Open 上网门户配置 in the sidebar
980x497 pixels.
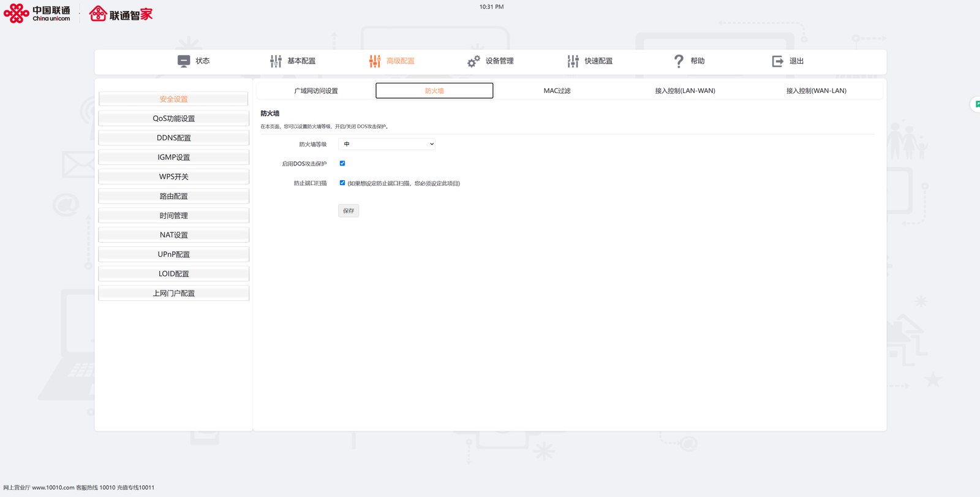tap(174, 293)
